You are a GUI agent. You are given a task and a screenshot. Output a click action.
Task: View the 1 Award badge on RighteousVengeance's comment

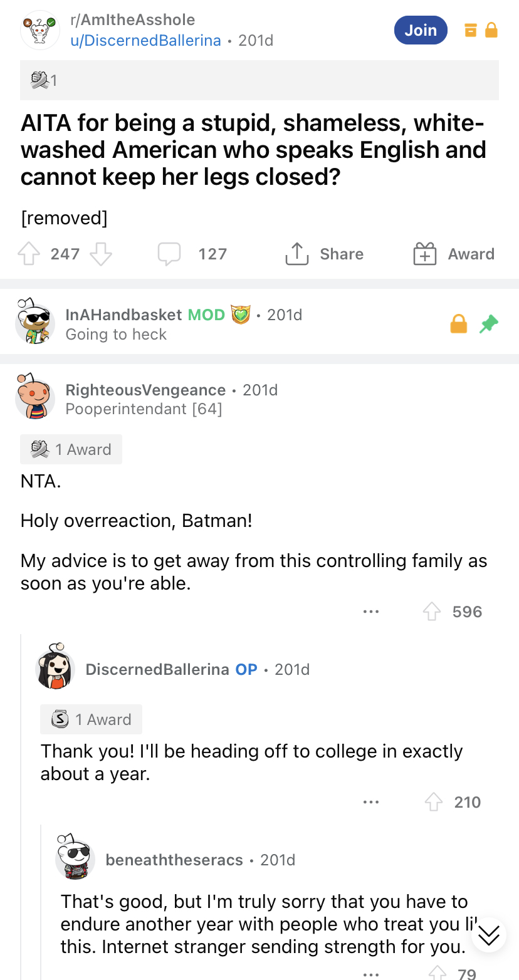pyautogui.click(x=71, y=449)
